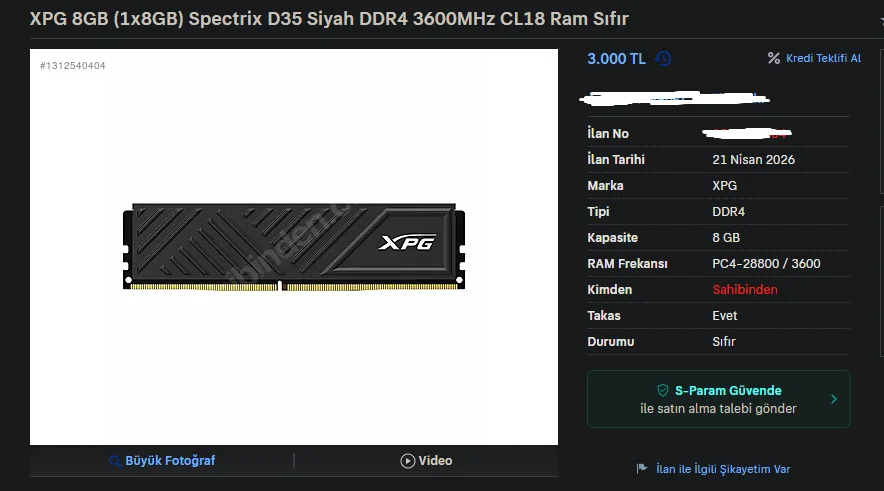Click the magnifier icon for Büyük Fotoğraf
884x491 pixels.
114,461
